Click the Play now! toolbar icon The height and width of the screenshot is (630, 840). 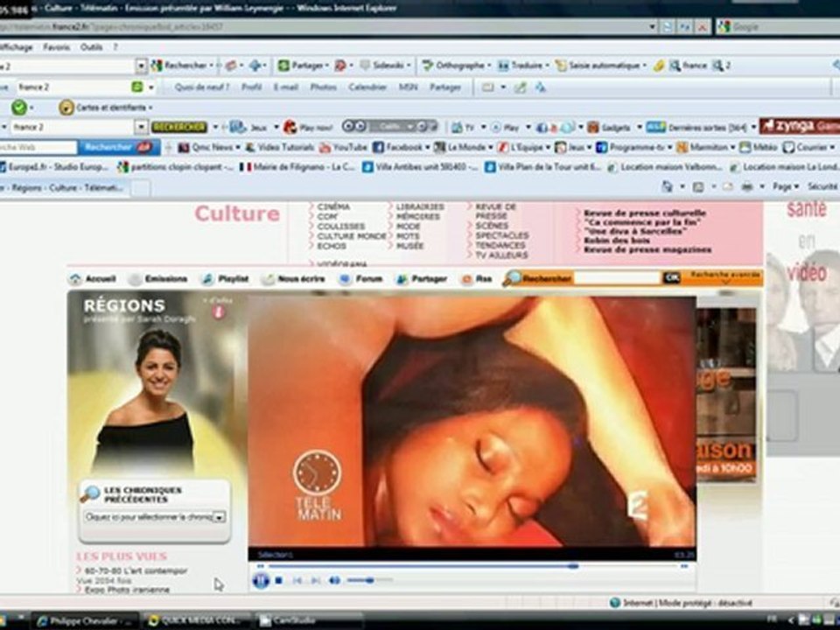tap(307, 127)
